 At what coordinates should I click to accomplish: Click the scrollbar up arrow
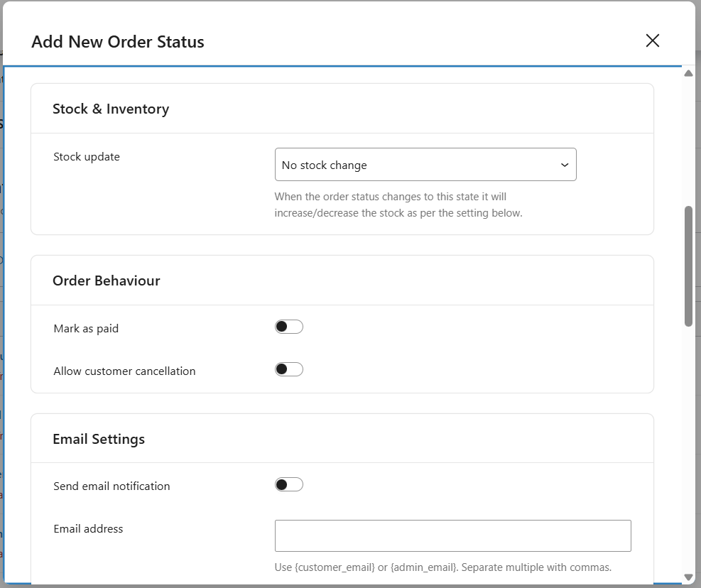(x=688, y=74)
